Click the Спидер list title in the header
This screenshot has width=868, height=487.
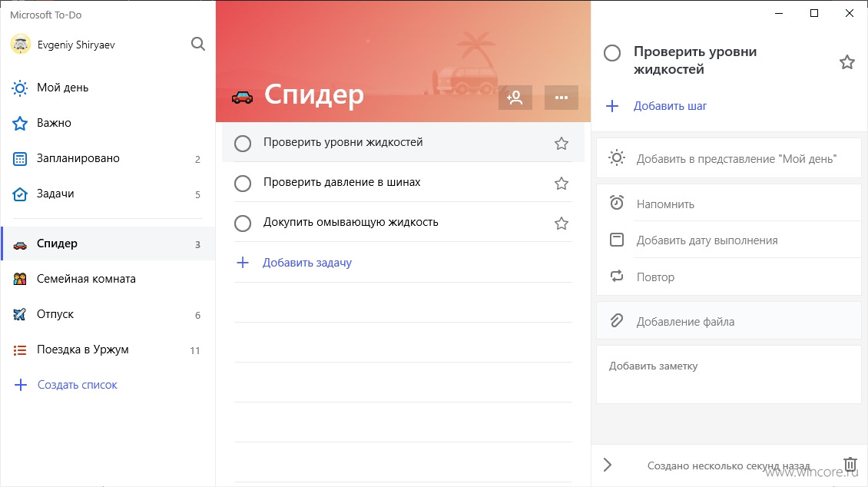pyautogui.click(x=314, y=94)
